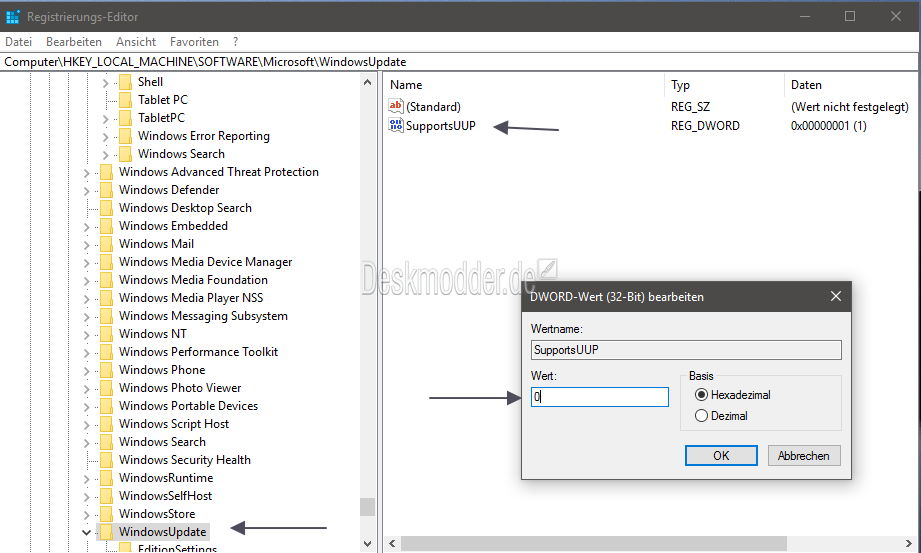Click the Windows Defender folder icon
Screen dimensions: 921x553
tap(106, 190)
